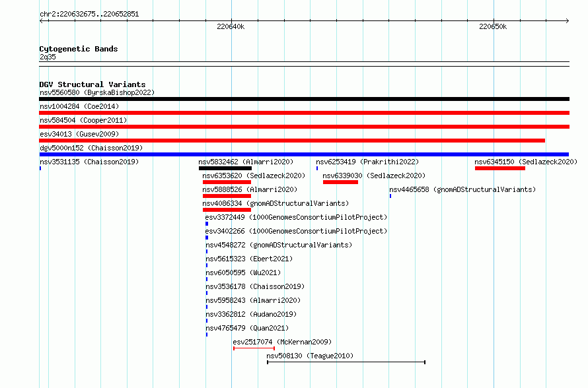Click the chr2:220632675..220652851 region label
Viewport: 588px width, 388px height.
pos(89,15)
